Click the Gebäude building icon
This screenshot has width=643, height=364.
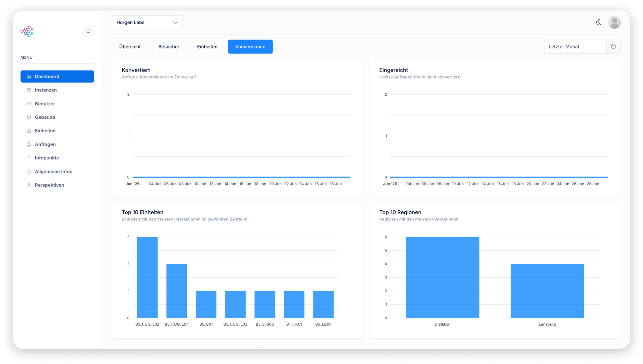29,117
